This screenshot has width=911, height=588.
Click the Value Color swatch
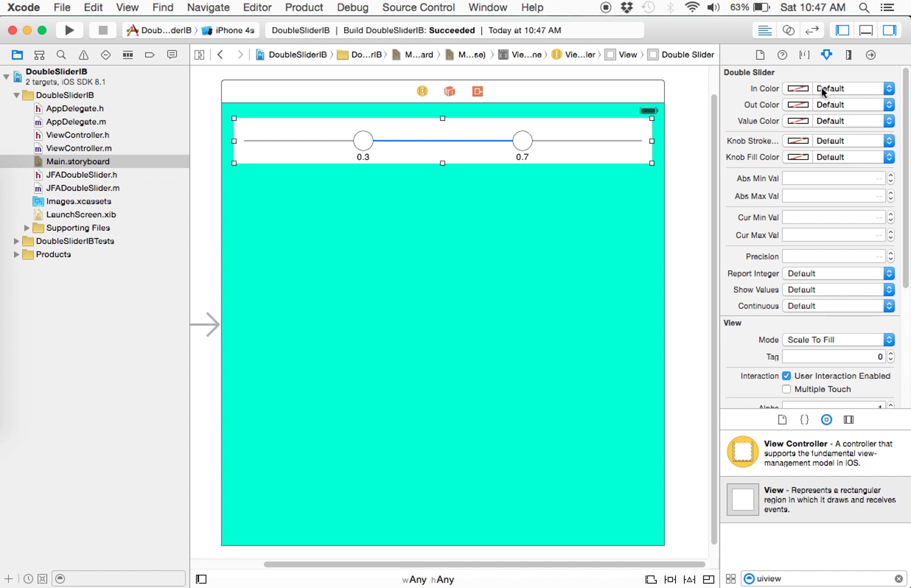coord(798,121)
